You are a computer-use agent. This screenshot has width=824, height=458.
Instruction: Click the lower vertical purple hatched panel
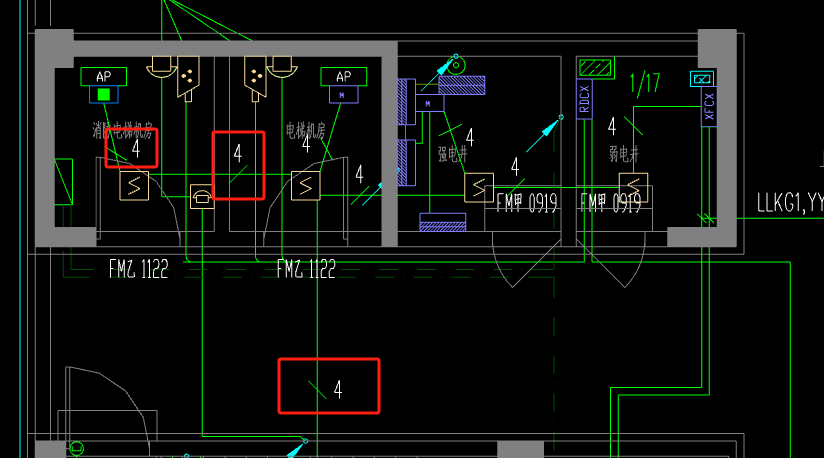pyautogui.click(x=406, y=163)
